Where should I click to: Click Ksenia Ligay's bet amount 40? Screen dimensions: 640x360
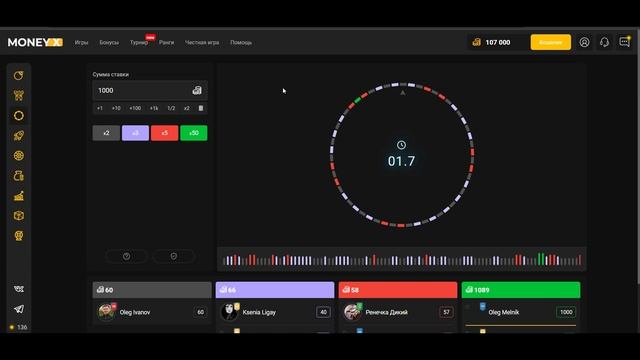point(323,312)
